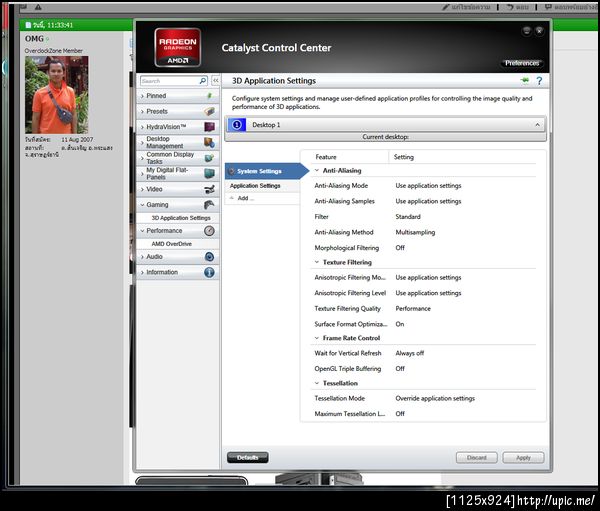Click the Information icon
This screenshot has width=600, height=511.
click(x=209, y=272)
